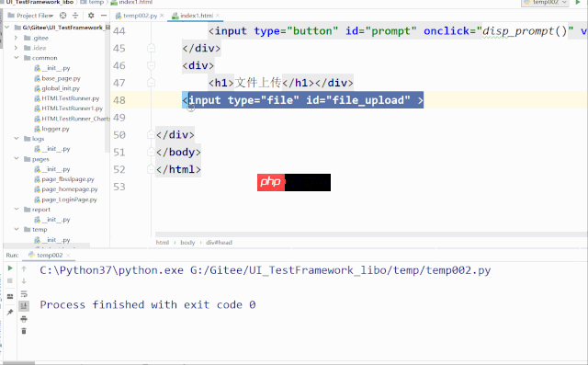This screenshot has width=588, height=365.
Task: Click the scroll from source target icon
Action: pyautogui.click(x=63, y=16)
